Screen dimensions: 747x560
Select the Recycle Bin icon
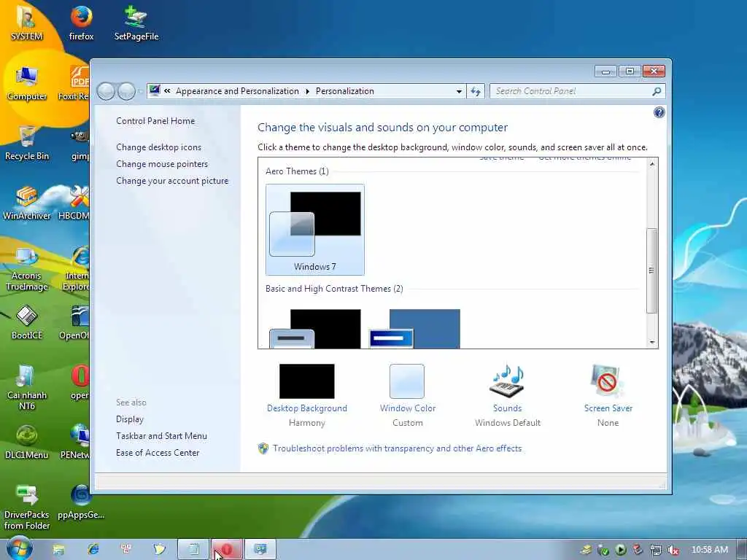[27, 143]
